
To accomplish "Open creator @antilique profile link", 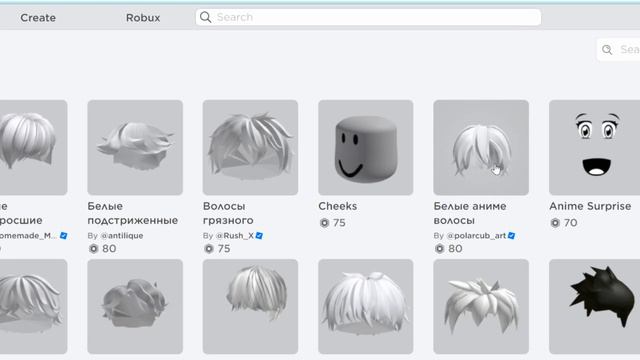I will point(122,236).
